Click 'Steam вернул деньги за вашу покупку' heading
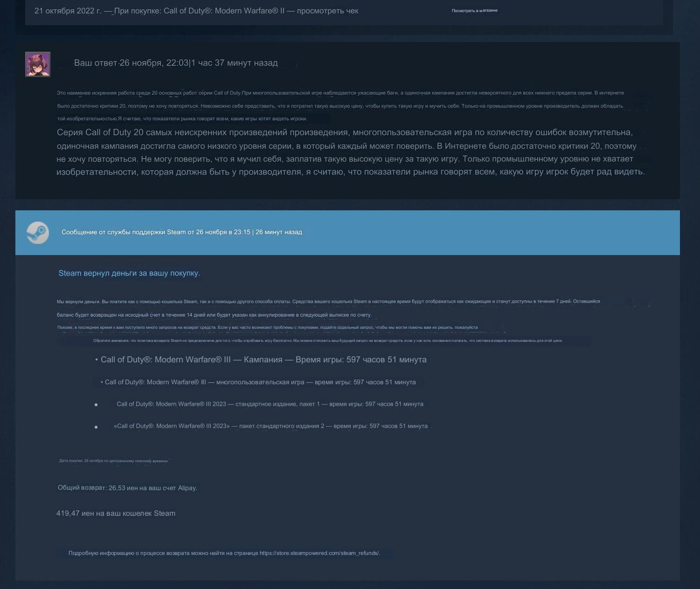 129,273
